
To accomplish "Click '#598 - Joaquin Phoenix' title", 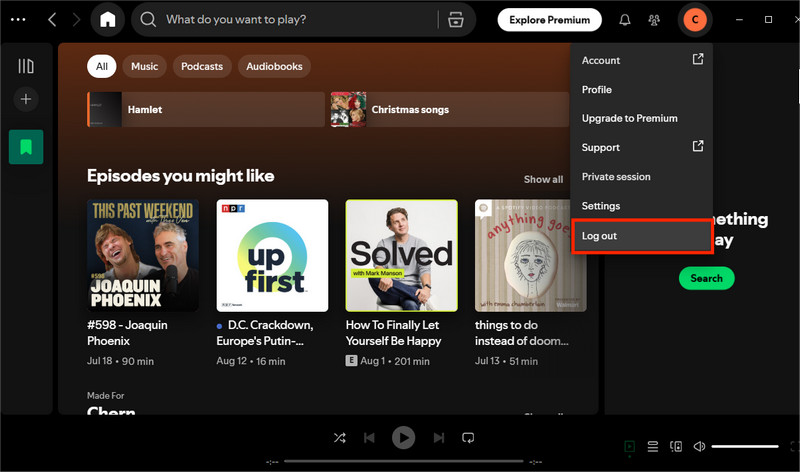I will pyautogui.click(x=127, y=333).
